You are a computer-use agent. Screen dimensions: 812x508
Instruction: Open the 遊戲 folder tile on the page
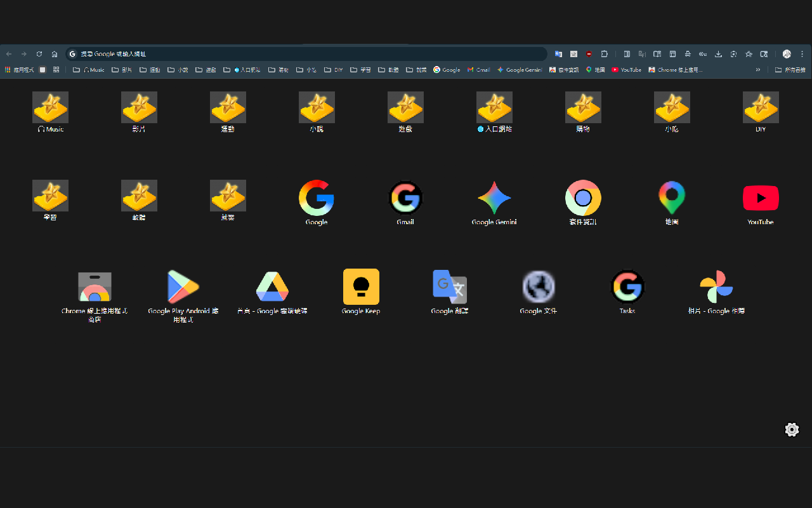click(405, 112)
